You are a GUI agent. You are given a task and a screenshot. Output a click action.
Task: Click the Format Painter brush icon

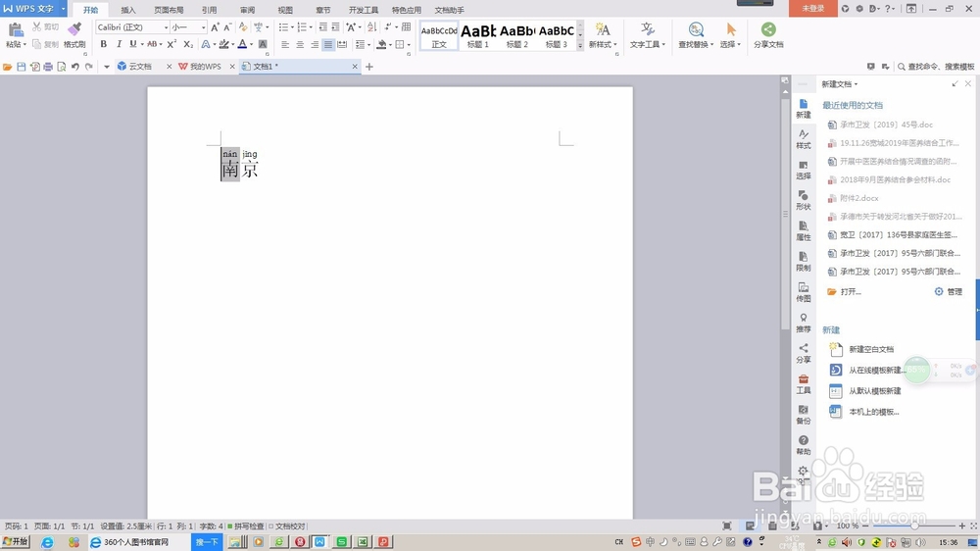pos(74,28)
